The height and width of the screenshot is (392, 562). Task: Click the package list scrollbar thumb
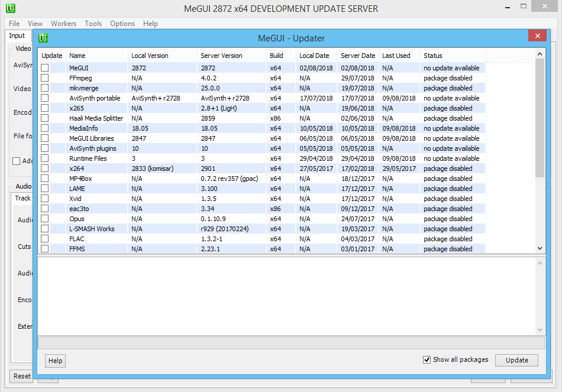[540, 118]
